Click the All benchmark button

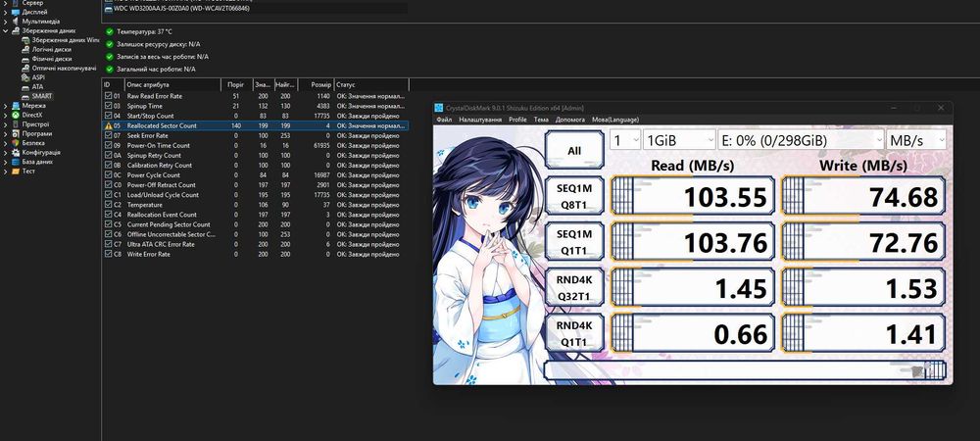pos(572,150)
